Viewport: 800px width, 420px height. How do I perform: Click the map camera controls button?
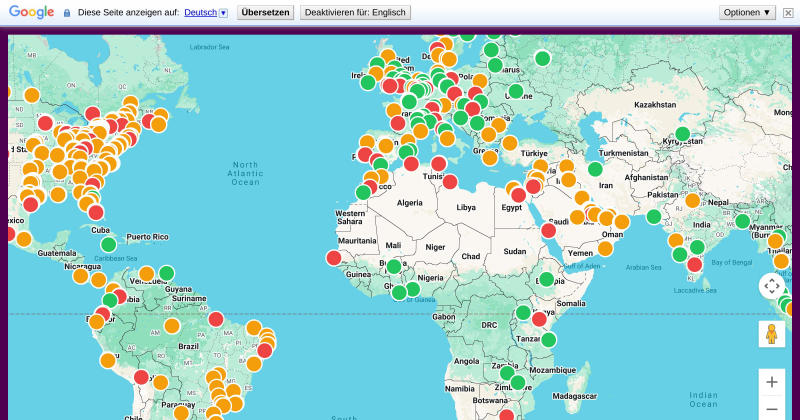point(771,286)
